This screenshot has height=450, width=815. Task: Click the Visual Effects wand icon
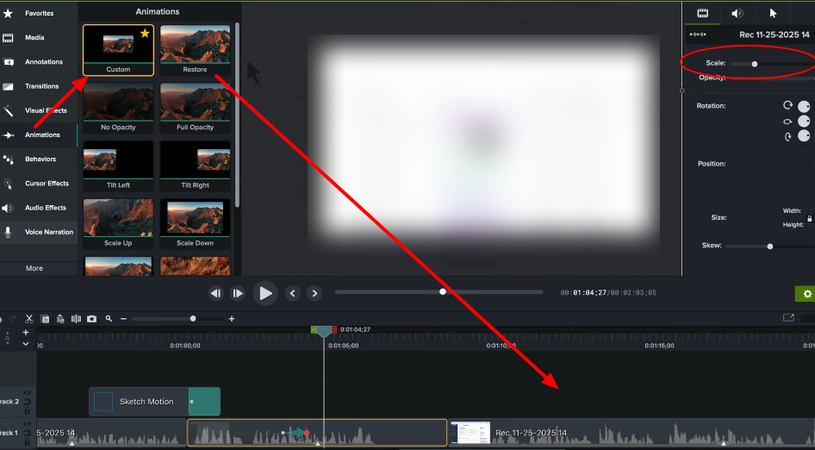tap(8, 110)
